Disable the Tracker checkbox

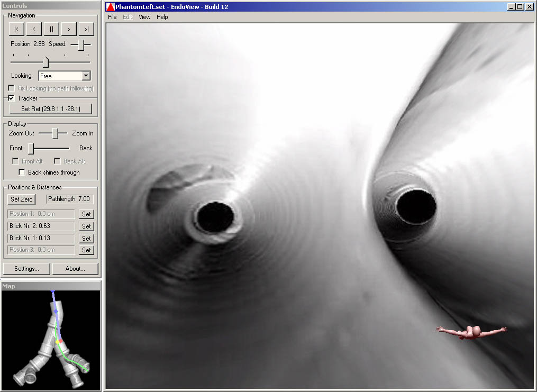tap(12, 98)
